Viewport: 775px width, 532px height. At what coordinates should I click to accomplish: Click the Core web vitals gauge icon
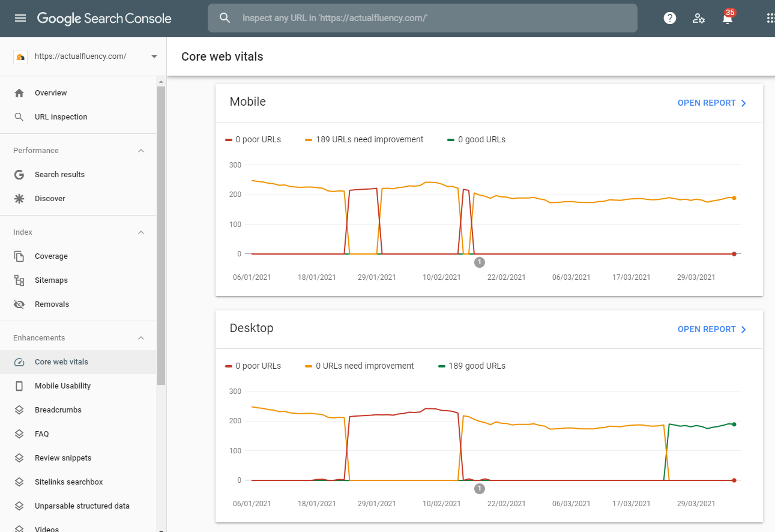[19, 362]
